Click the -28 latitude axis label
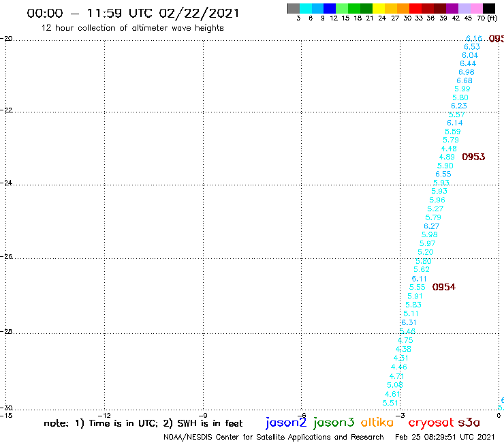Screen dimensions: 504x443 pyautogui.click(x=6, y=331)
